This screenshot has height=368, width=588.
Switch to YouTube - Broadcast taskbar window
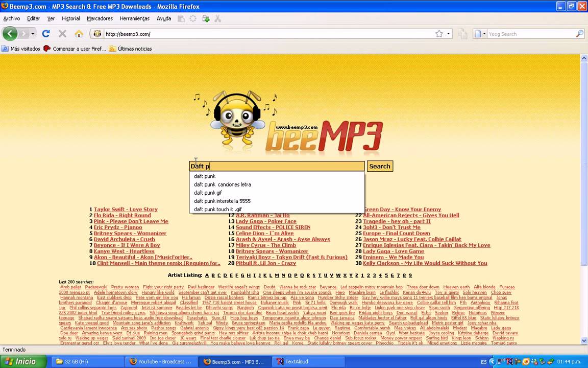(x=160, y=362)
